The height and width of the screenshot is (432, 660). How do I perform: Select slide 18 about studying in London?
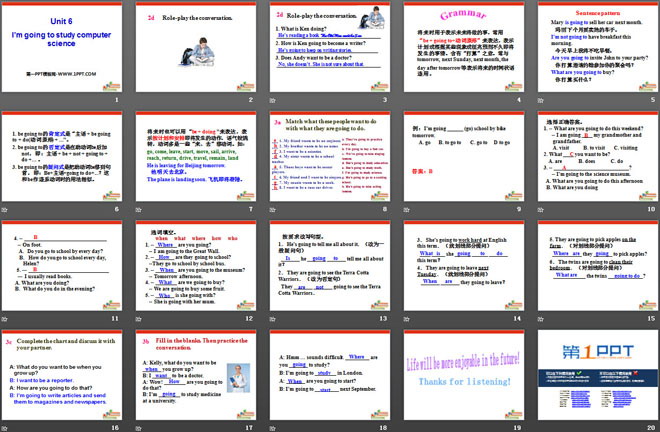pyautogui.click(x=330, y=375)
